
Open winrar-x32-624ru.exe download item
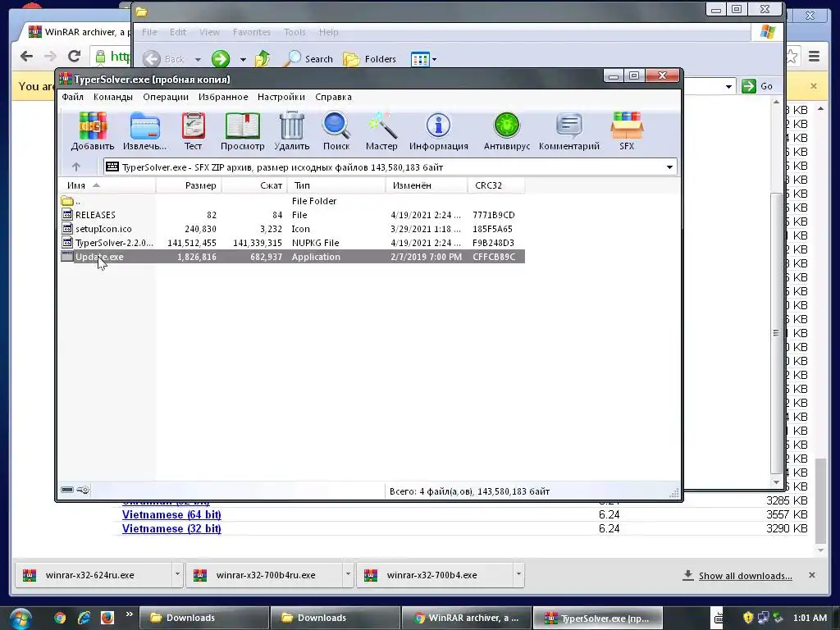coord(94,575)
